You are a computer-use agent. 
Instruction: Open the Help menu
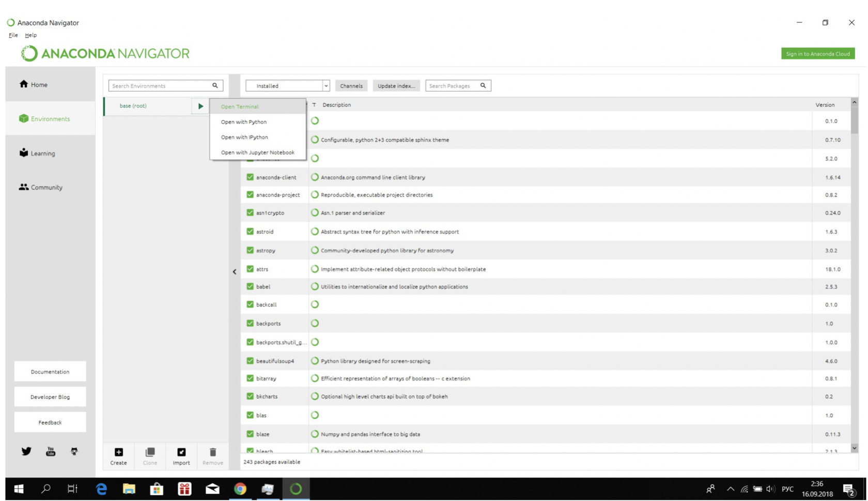(31, 35)
